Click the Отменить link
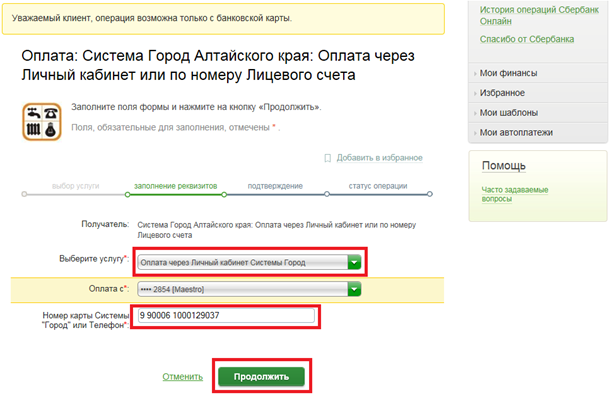615x397 pixels. coord(182,377)
